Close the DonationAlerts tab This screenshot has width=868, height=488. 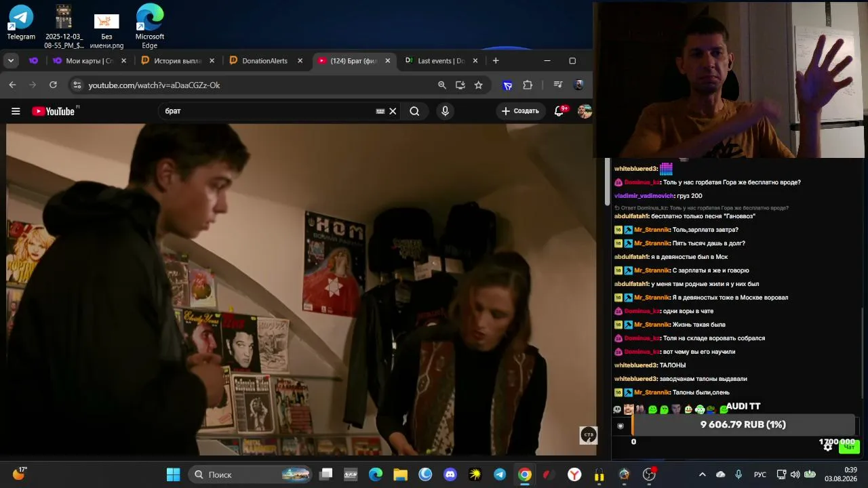click(300, 61)
